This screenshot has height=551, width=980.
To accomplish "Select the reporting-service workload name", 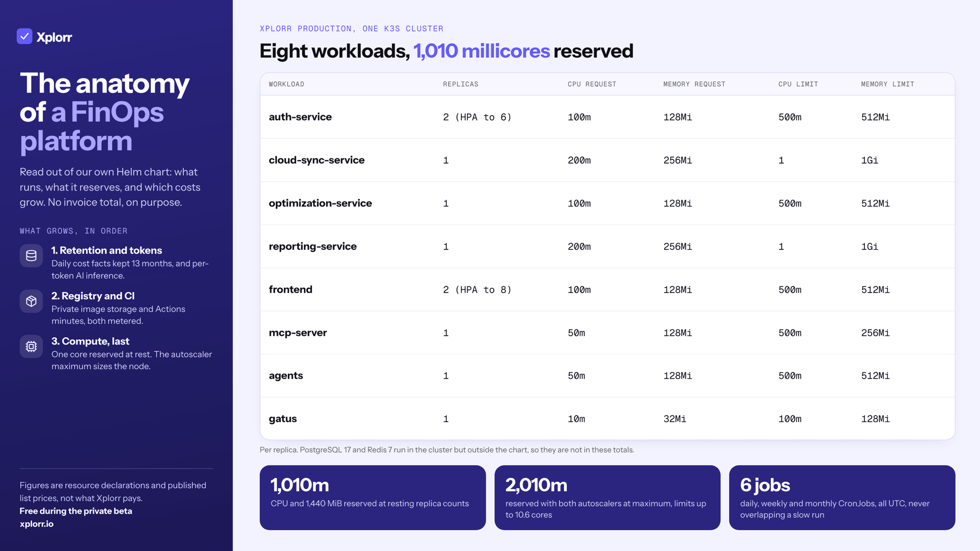I will pos(313,246).
